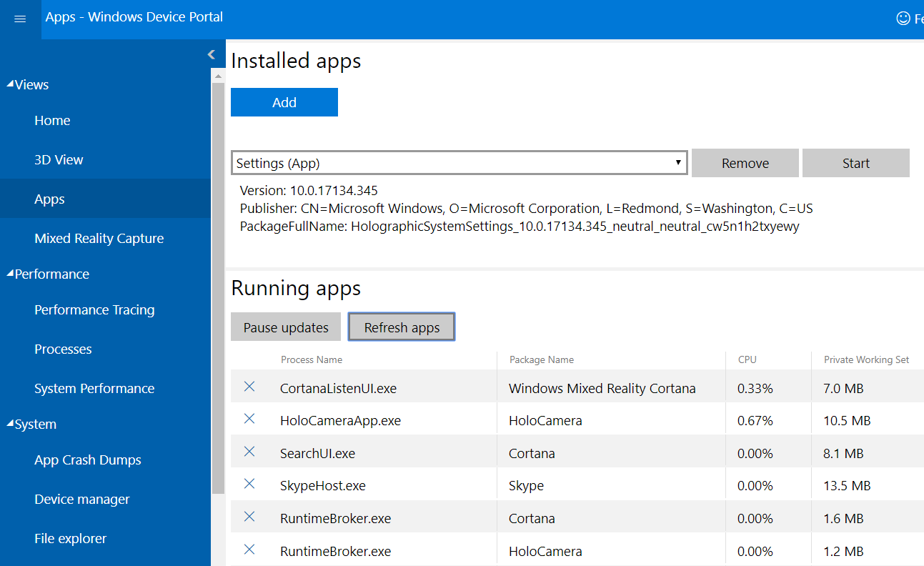
Task: Close HoloCameraApp.exe using its X icon
Action: tap(249, 419)
